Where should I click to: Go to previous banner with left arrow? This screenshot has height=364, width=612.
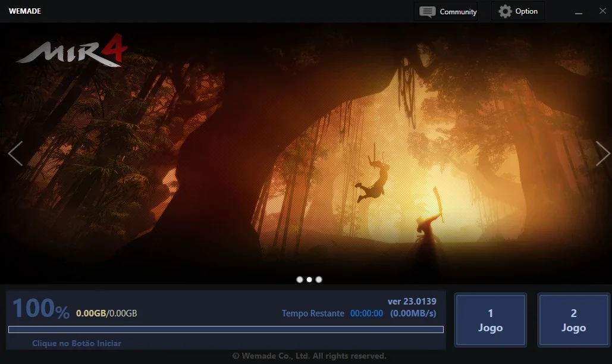pos(15,153)
